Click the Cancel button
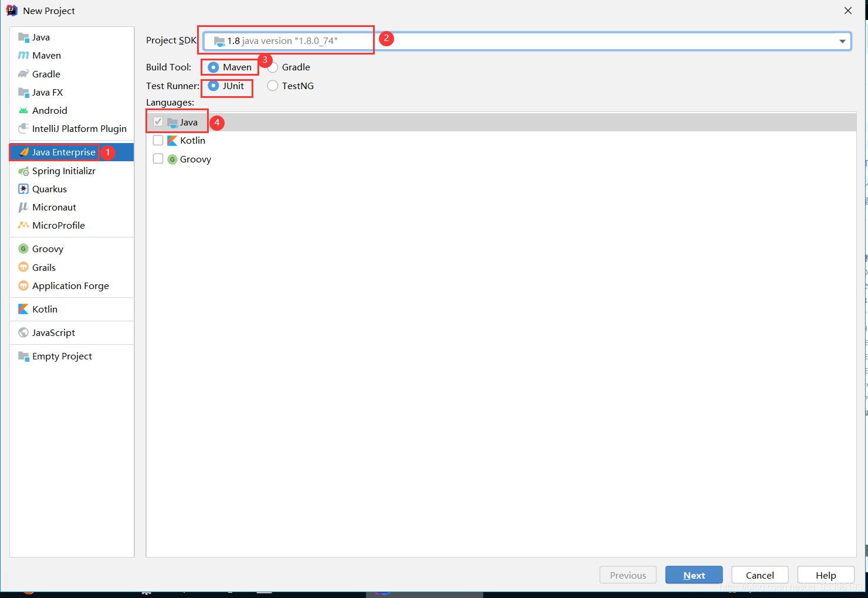 tap(760, 575)
